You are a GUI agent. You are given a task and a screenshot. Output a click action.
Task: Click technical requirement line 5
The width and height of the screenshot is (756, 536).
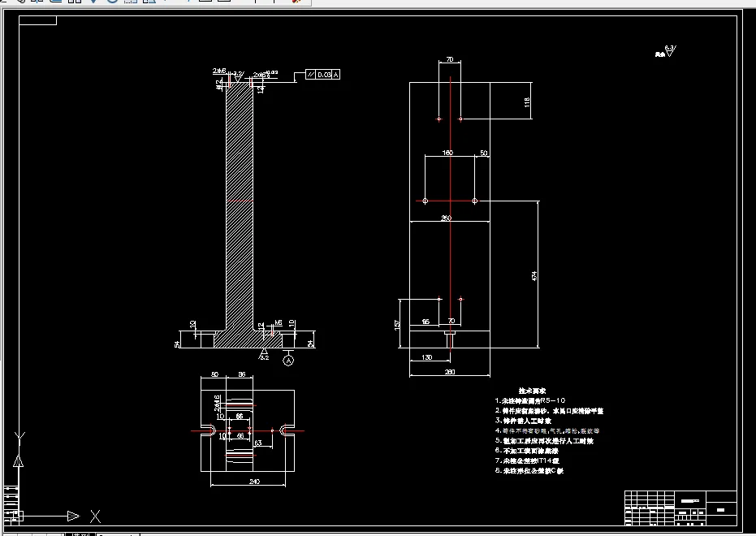(544, 440)
